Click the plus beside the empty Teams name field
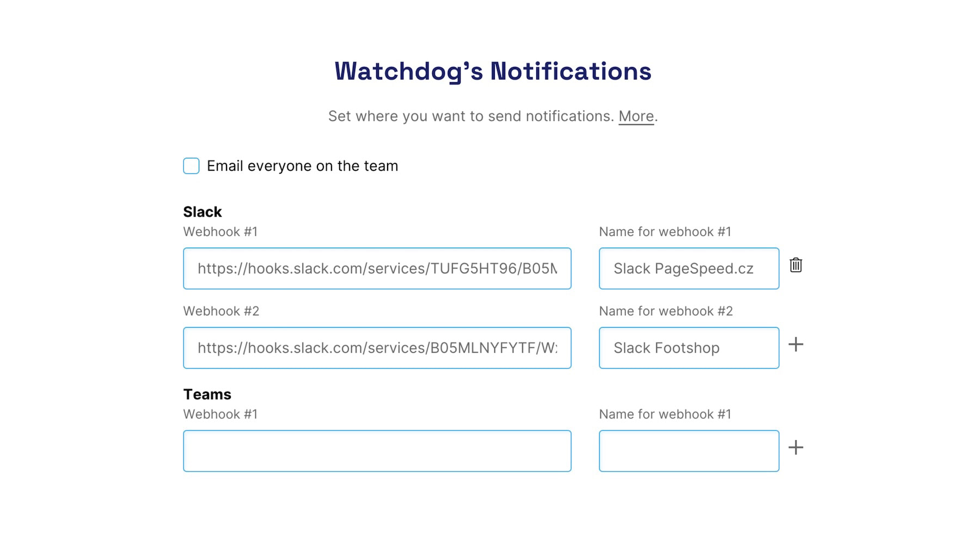Image resolution: width=980 pixels, height=546 pixels. 796,447
